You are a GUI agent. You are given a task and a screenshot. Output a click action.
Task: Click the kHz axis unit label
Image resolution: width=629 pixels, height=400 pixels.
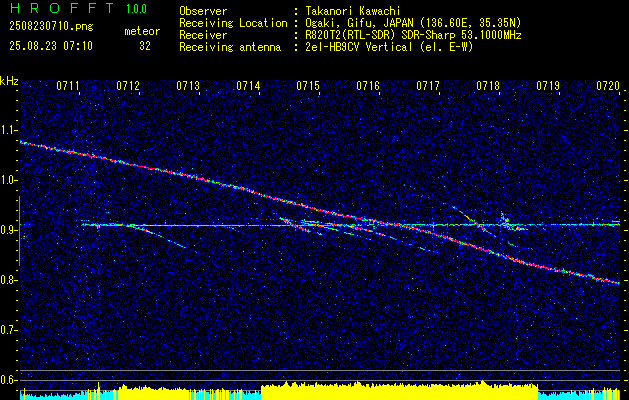(9, 81)
